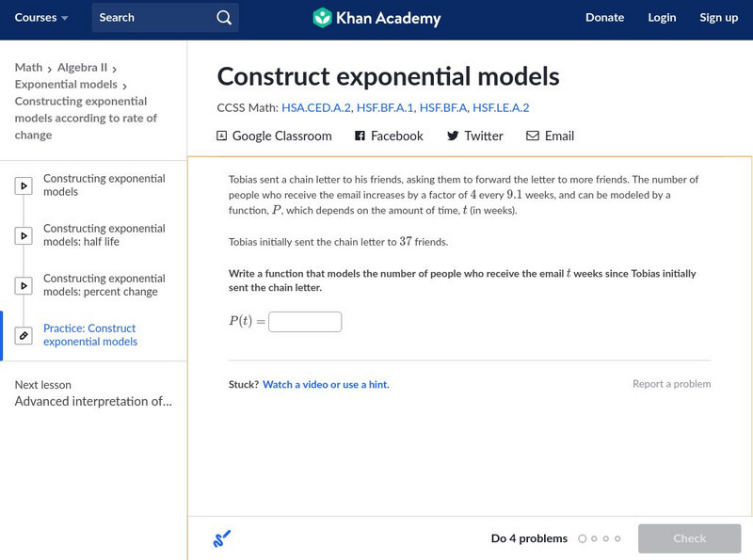
Task: Click the first problem progress circle
Action: [582, 538]
